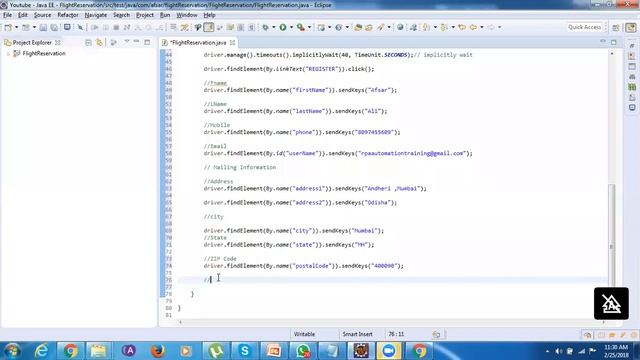Open the Search menu
The height and width of the screenshot is (360, 640).
[x=121, y=15]
